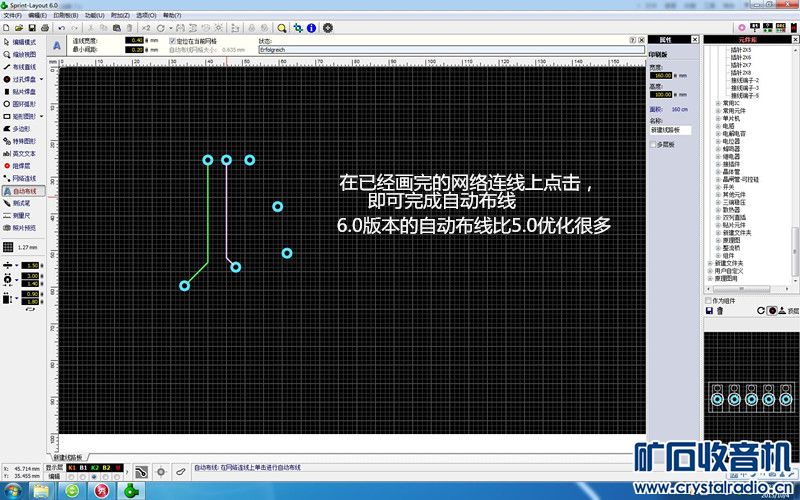This screenshot has width=800, height=500.
Task: Open the info icon in toolbar
Action: pyautogui.click(x=312, y=28)
